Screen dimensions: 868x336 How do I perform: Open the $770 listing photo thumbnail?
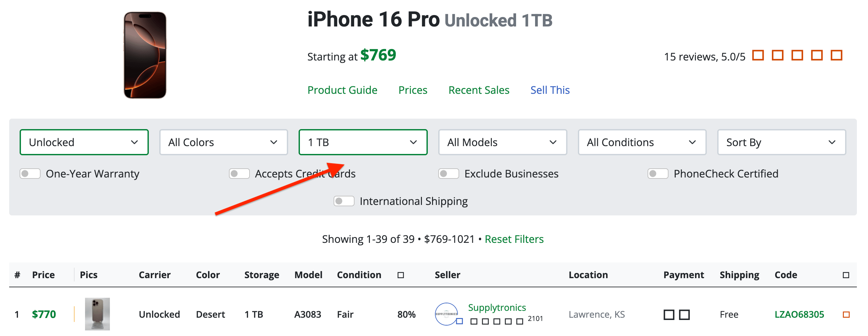pyautogui.click(x=97, y=314)
